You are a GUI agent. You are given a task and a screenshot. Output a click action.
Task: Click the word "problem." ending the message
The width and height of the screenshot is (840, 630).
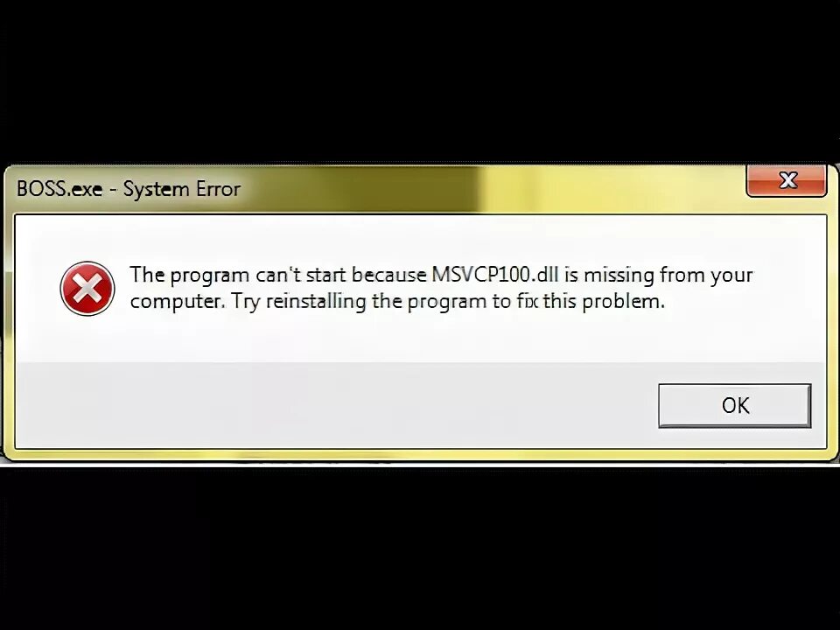623,302
